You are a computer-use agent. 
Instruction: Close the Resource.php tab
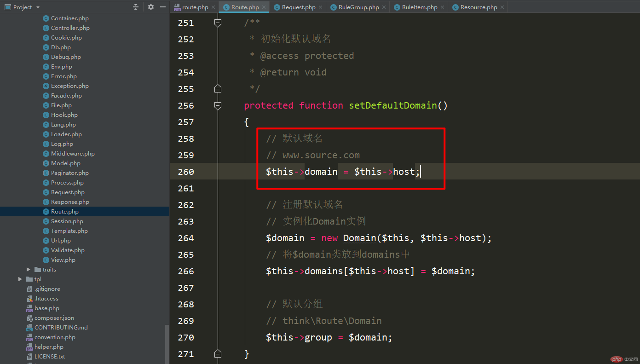(502, 7)
